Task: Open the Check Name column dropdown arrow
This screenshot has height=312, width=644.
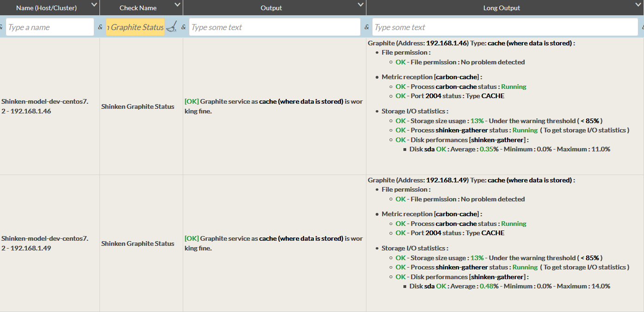Action: pos(178,5)
